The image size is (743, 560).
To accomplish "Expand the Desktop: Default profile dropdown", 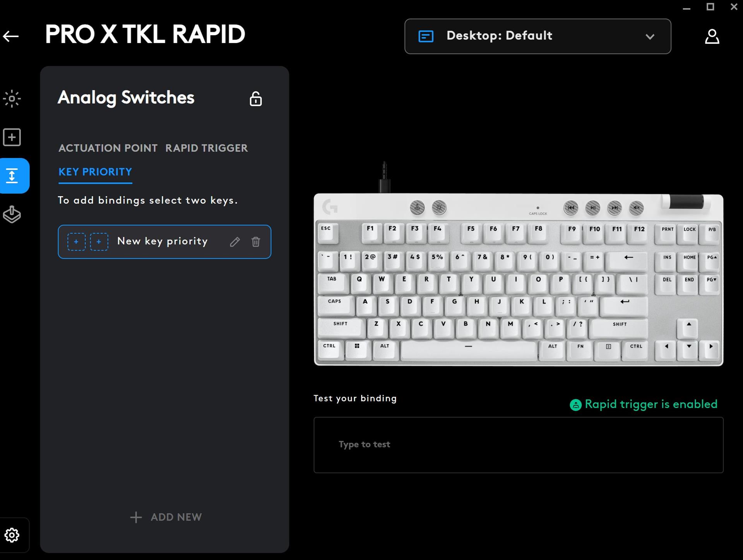I will [537, 36].
